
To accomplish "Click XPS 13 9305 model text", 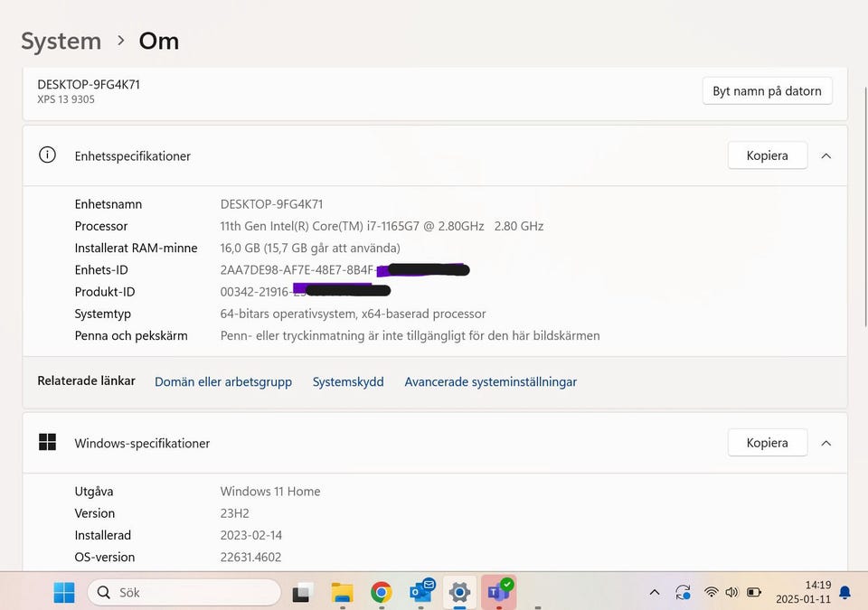I will [x=66, y=99].
